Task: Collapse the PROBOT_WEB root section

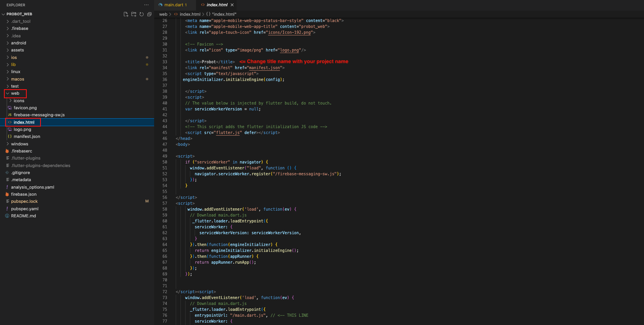Action: point(19,14)
